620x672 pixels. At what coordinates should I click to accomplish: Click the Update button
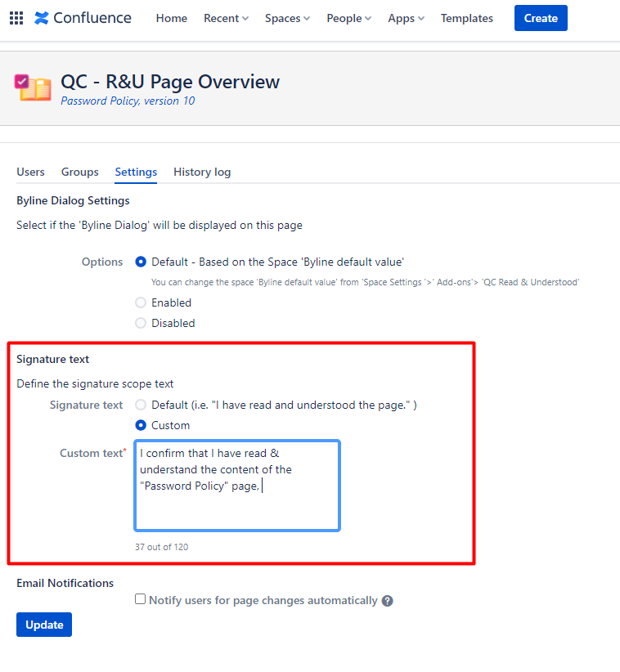tap(44, 625)
